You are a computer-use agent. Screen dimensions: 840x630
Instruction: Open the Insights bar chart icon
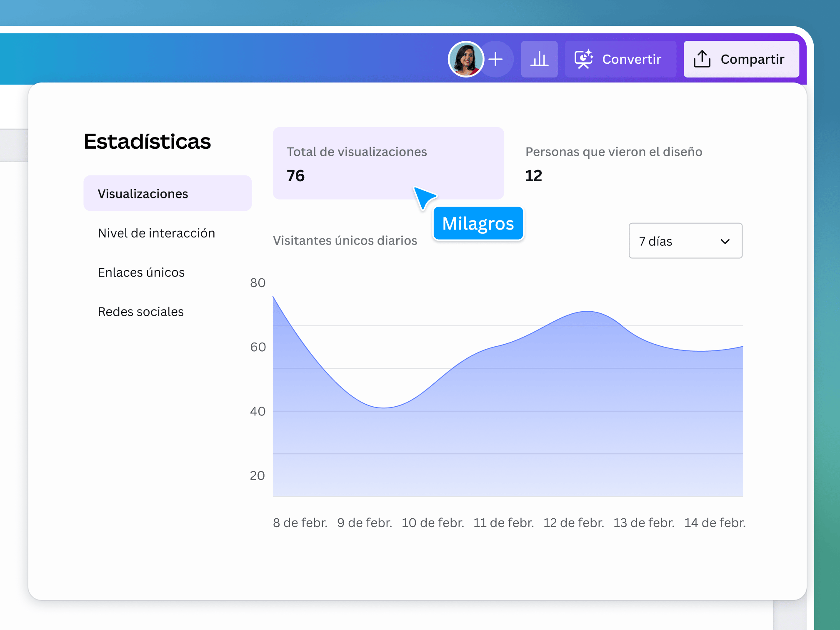[539, 59]
